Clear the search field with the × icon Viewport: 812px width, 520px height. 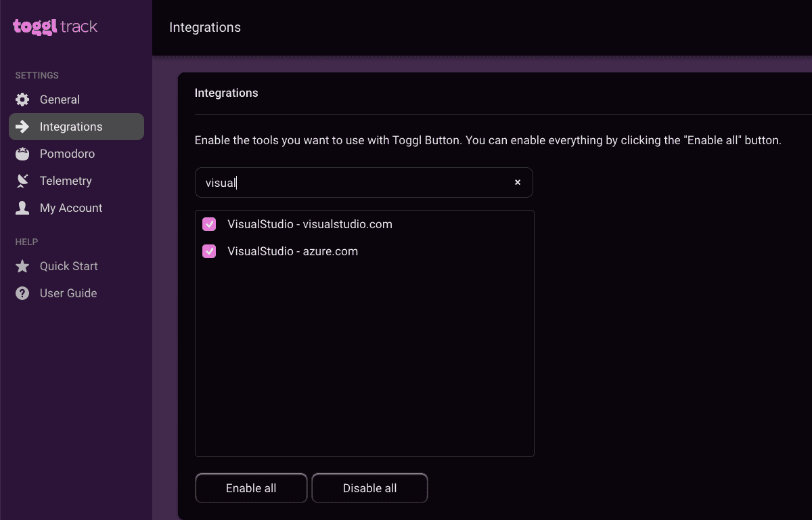[x=517, y=182]
